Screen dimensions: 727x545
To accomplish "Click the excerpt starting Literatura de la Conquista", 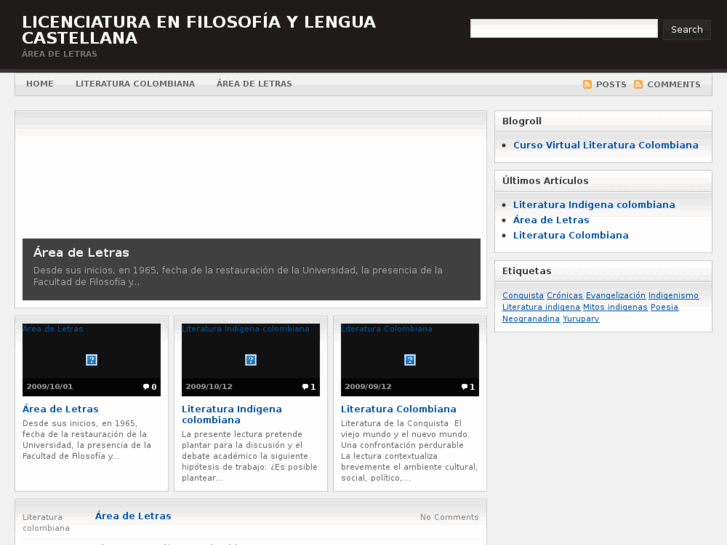I will [x=409, y=450].
